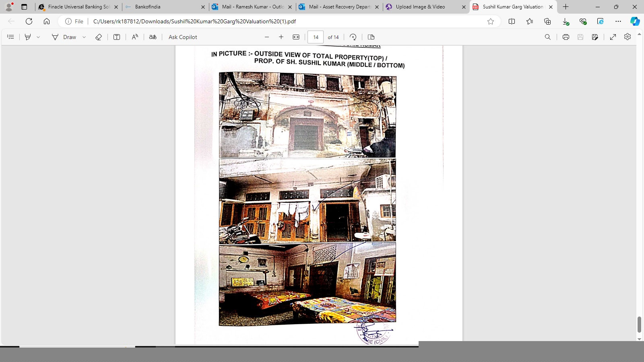Screen dimensions: 644x362
Task: Enter PDF full screen mode
Action: click(613, 37)
